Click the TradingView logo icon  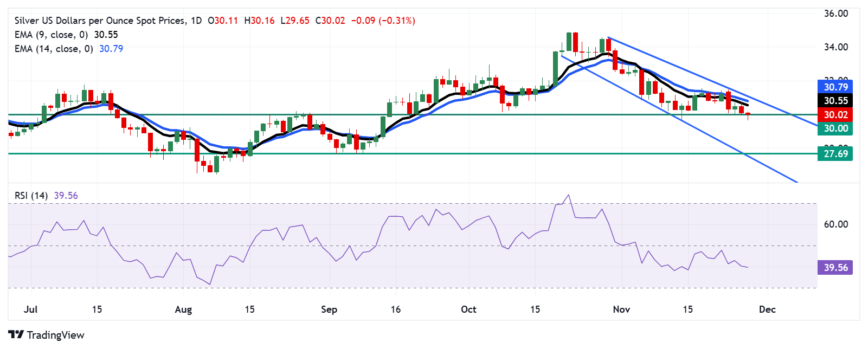pos(16,335)
